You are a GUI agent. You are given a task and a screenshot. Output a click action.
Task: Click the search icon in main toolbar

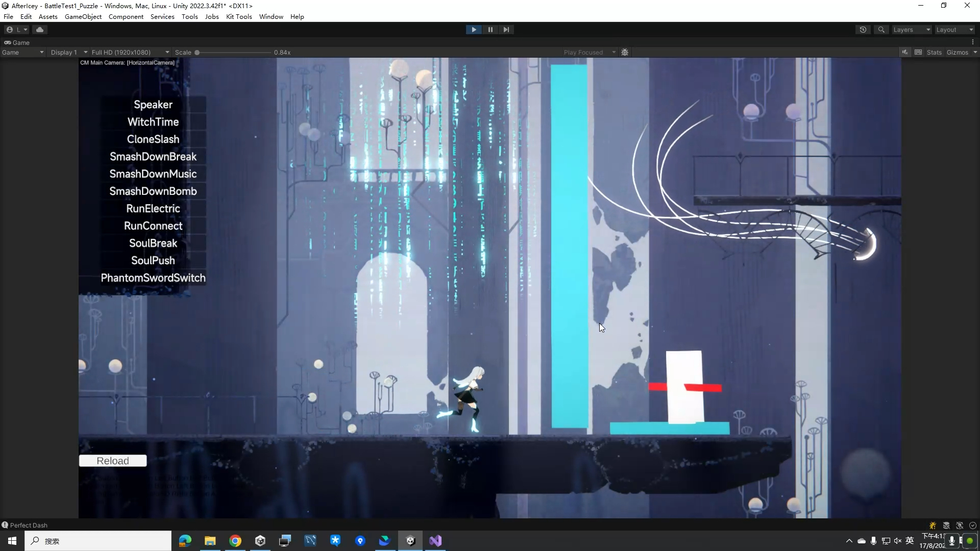[881, 30]
